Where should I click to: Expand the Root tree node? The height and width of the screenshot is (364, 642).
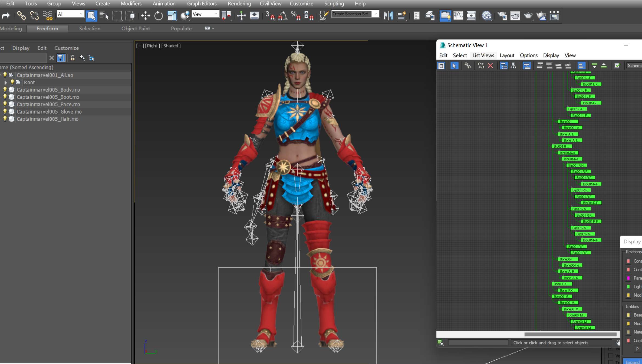[6, 82]
